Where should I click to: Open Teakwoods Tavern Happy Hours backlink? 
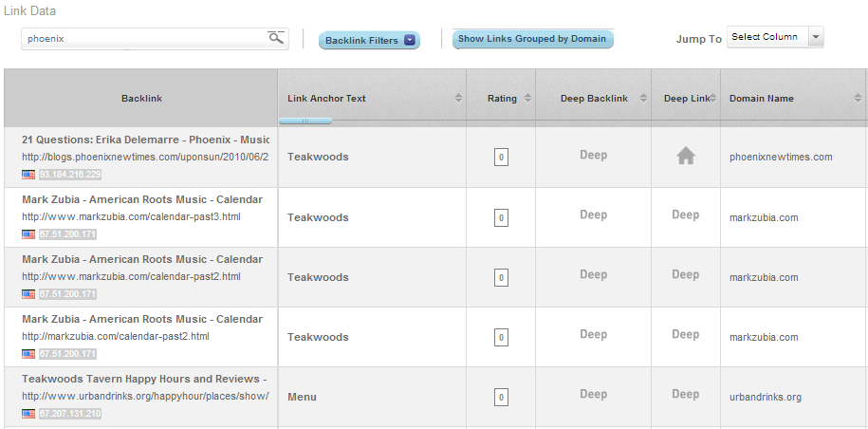pos(144,379)
